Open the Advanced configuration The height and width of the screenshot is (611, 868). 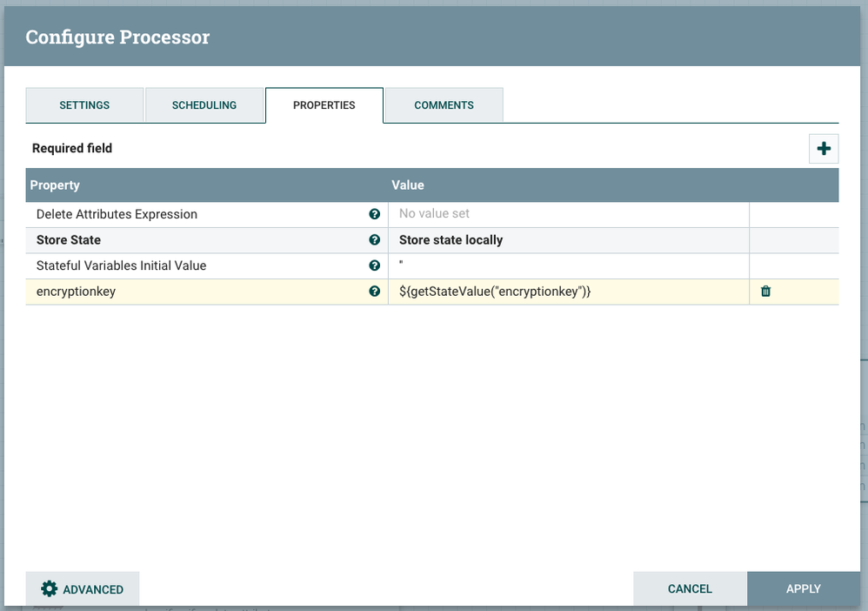click(x=83, y=589)
